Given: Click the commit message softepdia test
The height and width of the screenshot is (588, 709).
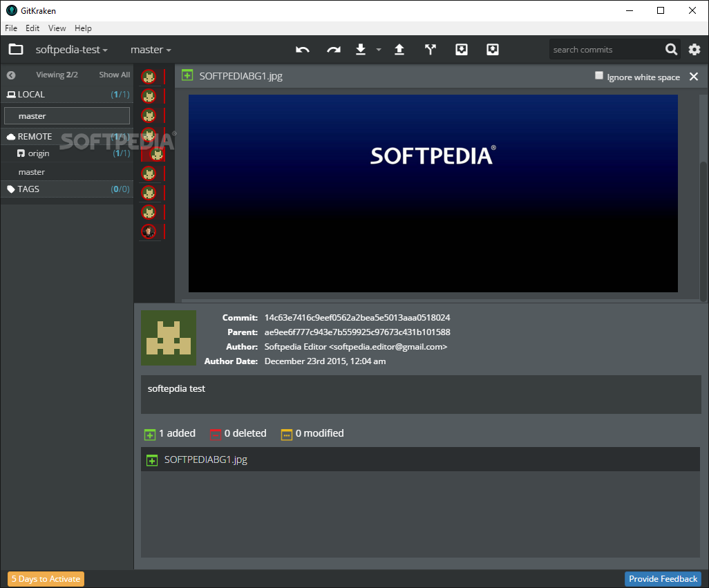Looking at the screenshot, I should coord(176,389).
